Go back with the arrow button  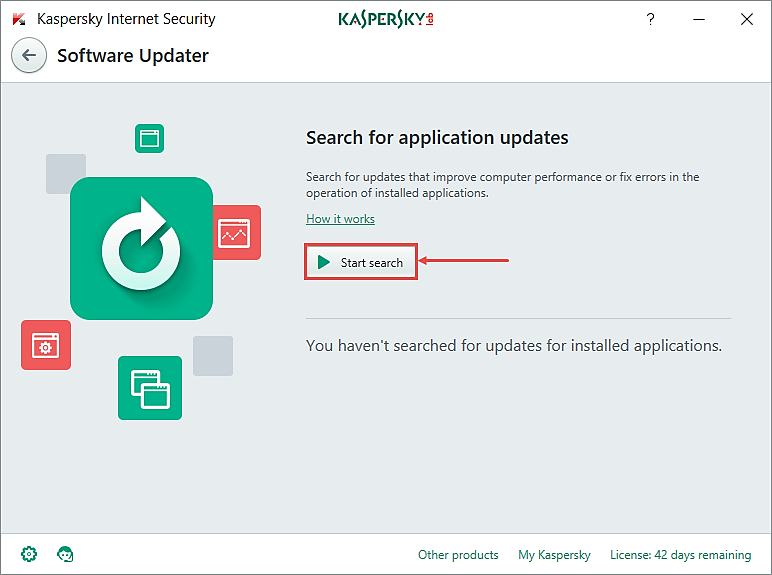pos(29,55)
